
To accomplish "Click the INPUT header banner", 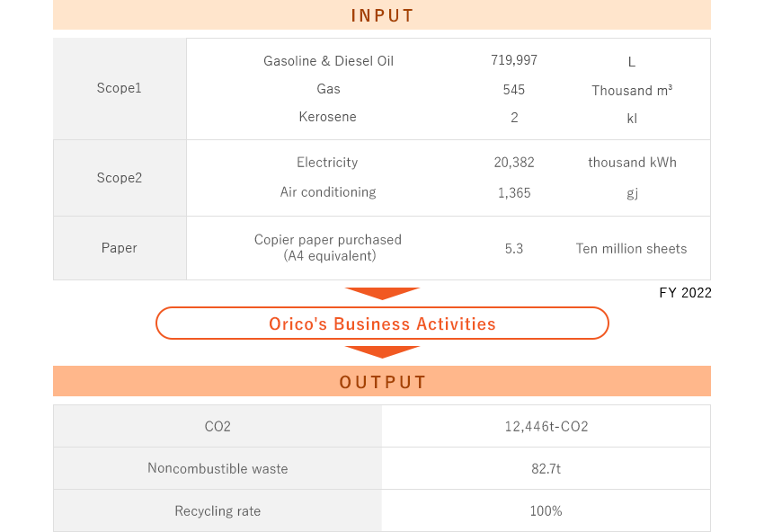I will point(382,15).
